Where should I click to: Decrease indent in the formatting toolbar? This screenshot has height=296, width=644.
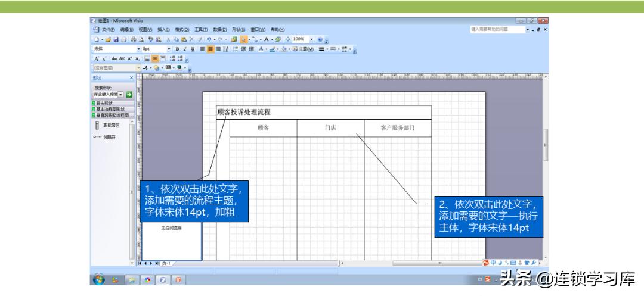243,49
